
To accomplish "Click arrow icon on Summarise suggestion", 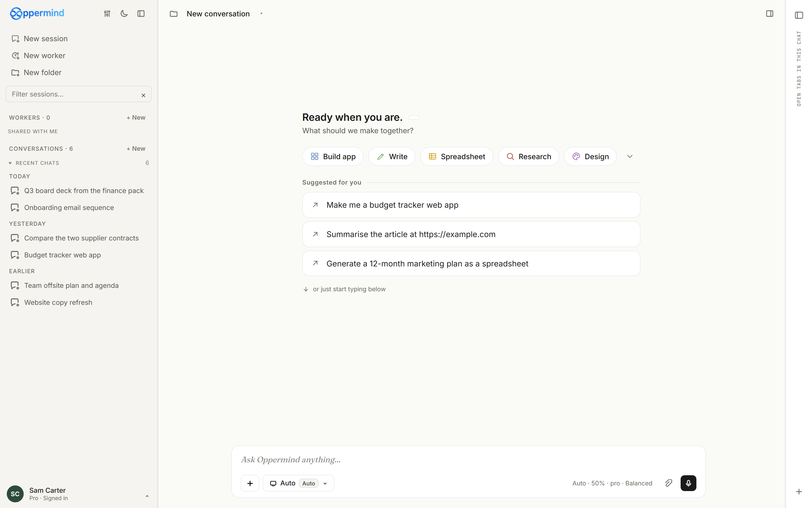I will [315, 234].
